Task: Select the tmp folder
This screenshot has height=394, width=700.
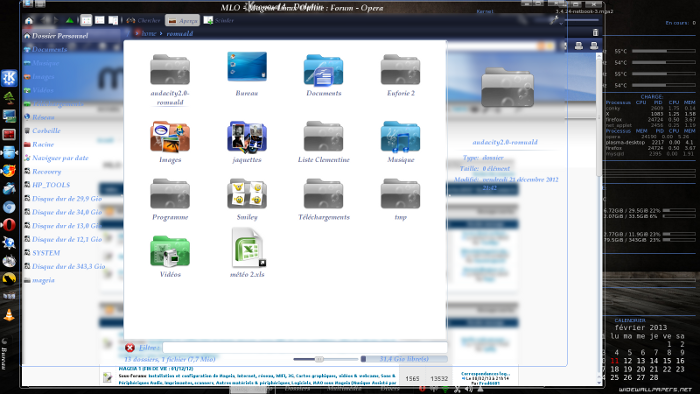Action: click(x=400, y=194)
